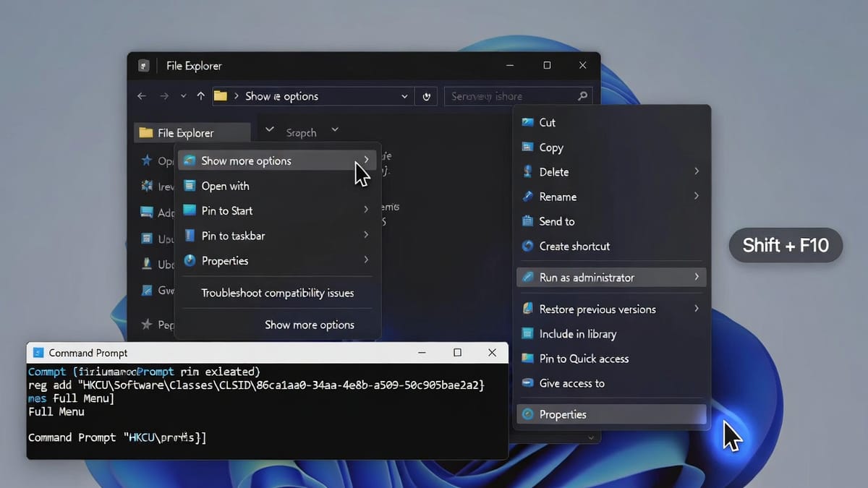The width and height of the screenshot is (868, 488).
Task: Open the chevron dropdown after 'Srapch'
Action: (335, 131)
